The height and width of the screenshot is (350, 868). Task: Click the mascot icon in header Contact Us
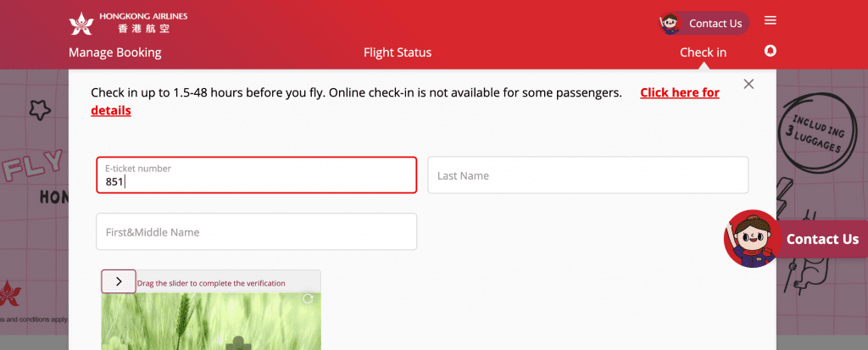point(670,23)
